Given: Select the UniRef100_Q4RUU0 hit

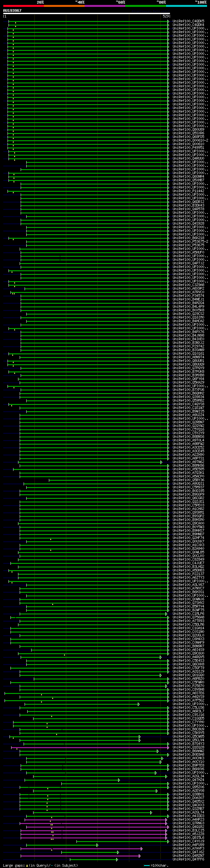Looking at the screenshot, I should point(188,158).
